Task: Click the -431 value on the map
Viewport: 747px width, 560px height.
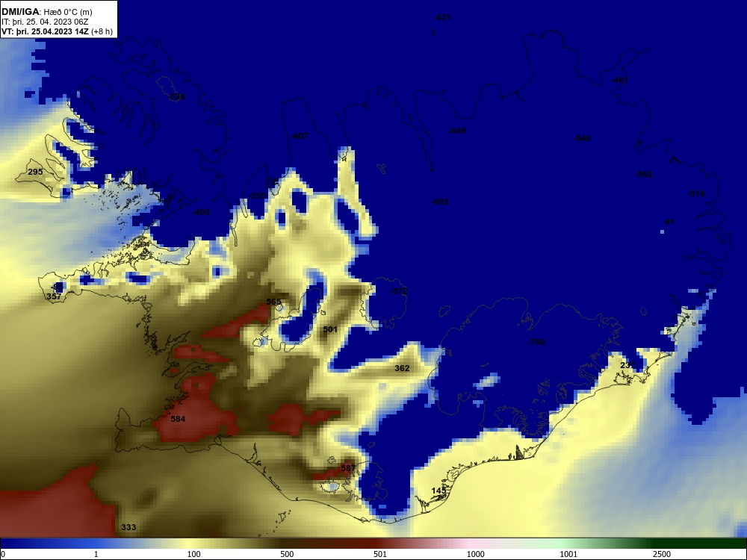Action: click(442, 18)
